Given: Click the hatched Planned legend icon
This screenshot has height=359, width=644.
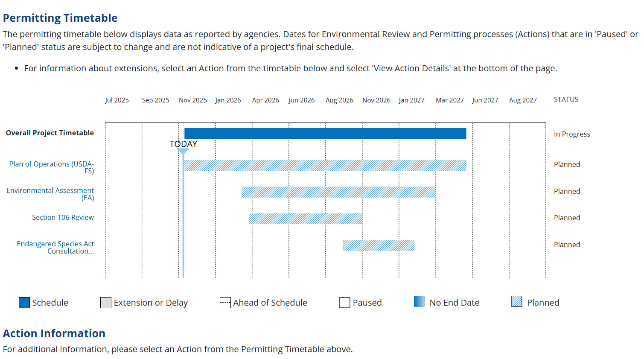Looking at the screenshot, I should [x=516, y=301].
